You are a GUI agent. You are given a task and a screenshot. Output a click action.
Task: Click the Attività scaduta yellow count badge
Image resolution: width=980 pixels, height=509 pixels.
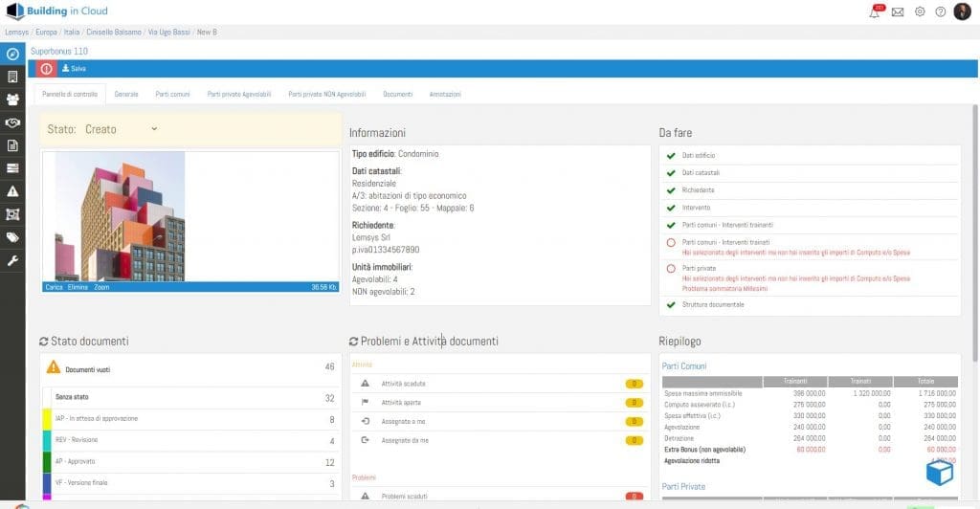click(x=634, y=384)
